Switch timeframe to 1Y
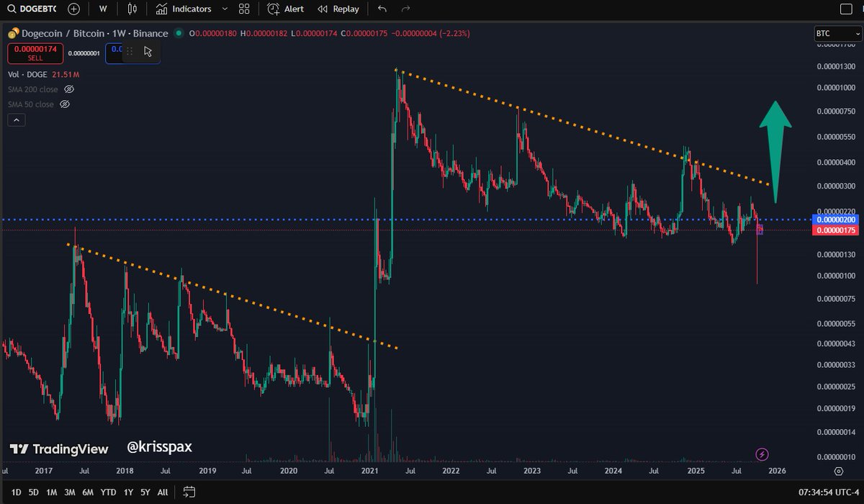Screen dimensions: 864x504 pyautogui.click(x=127, y=492)
